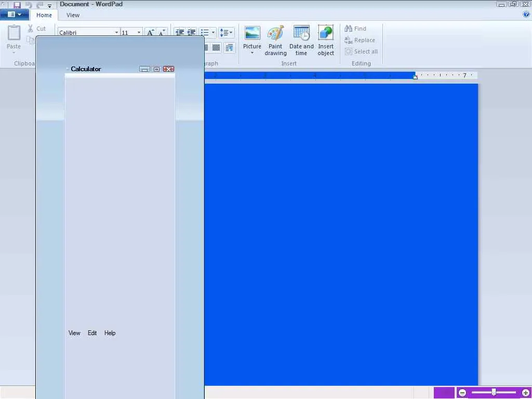Click the bullet list icon
This screenshot has height=399, width=532.
[205, 32]
